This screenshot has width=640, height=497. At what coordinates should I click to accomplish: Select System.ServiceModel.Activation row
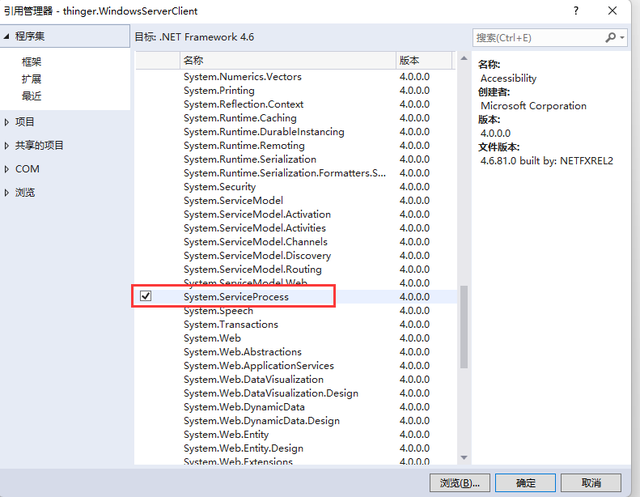pos(296,215)
